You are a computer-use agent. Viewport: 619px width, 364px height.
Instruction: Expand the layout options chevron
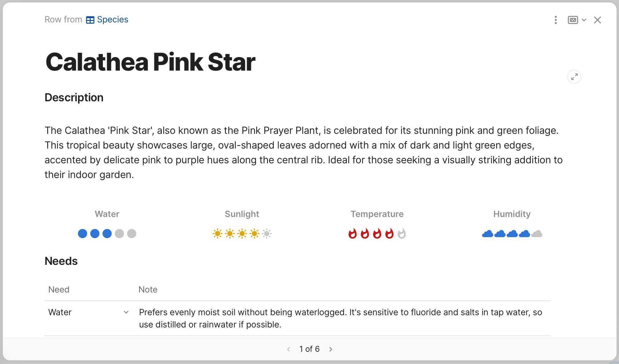pyautogui.click(x=584, y=20)
